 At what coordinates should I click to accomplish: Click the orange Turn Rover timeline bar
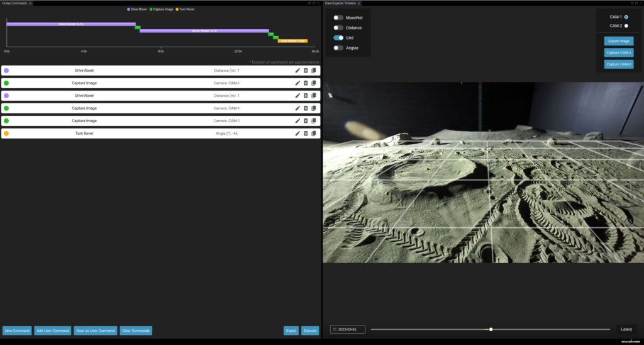tap(293, 41)
